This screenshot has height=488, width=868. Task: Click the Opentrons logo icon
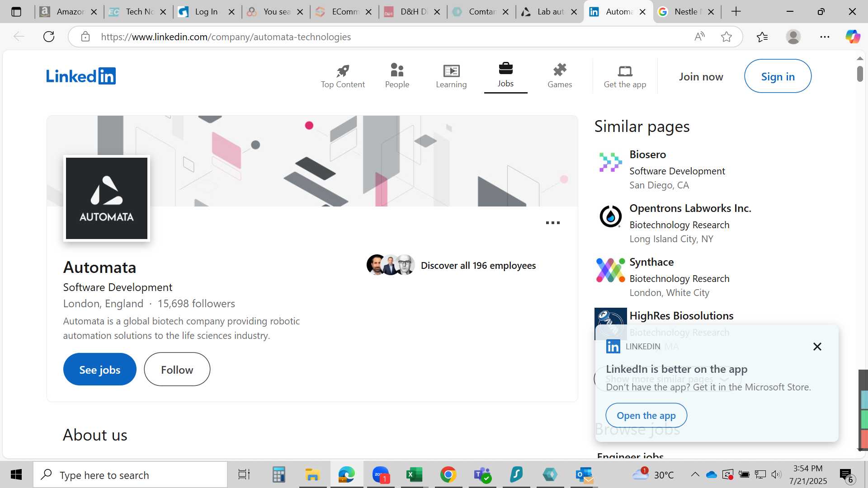click(610, 216)
